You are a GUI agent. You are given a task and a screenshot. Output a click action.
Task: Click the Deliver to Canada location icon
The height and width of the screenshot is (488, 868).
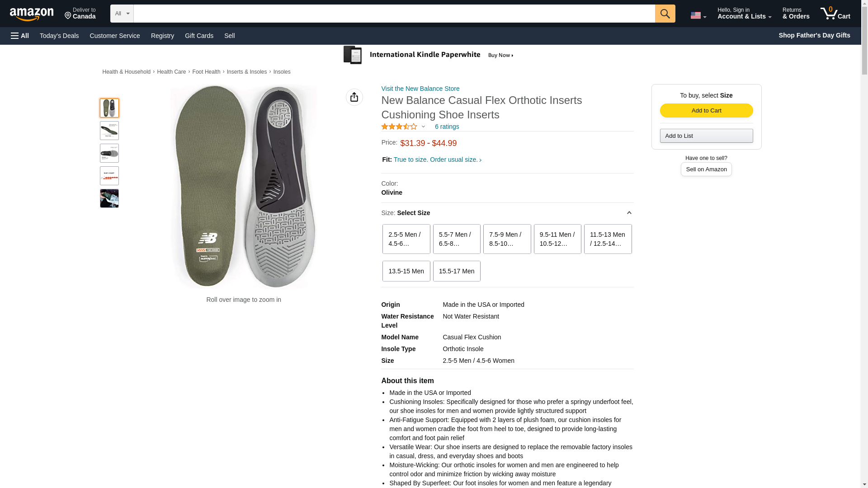click(x=68, y=16)
